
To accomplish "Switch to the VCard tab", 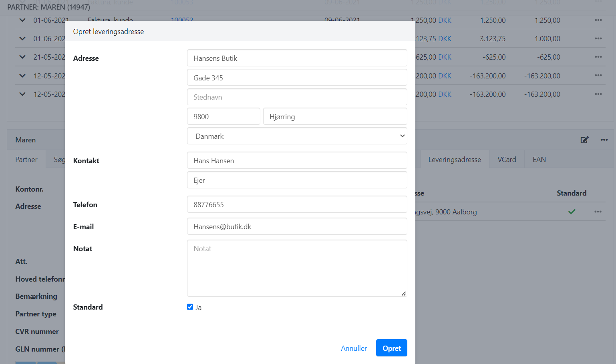I will pos(507,159).
